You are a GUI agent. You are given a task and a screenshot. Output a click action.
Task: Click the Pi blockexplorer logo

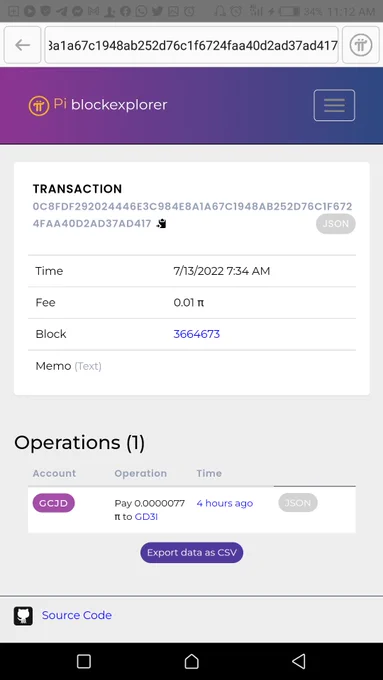click(x=98, y=105)
